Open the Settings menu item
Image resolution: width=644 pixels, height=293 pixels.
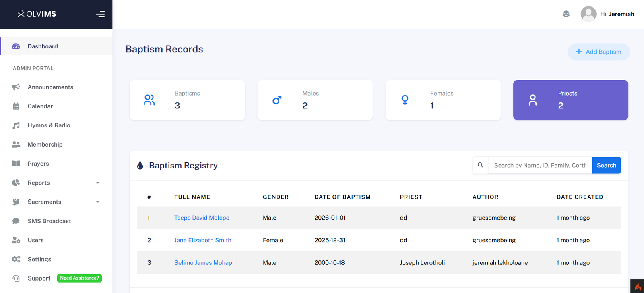39,259
